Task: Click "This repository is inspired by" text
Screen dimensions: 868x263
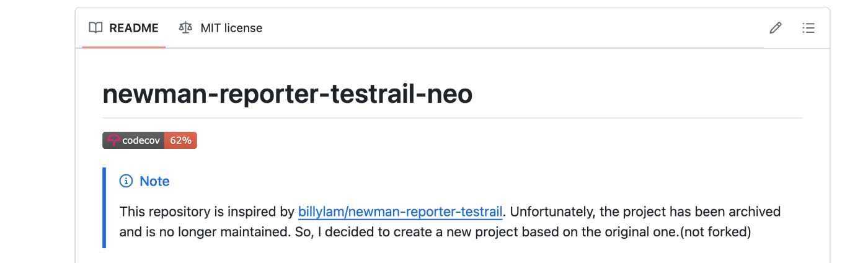Action: pyautogui.click(x=207, y=212)
